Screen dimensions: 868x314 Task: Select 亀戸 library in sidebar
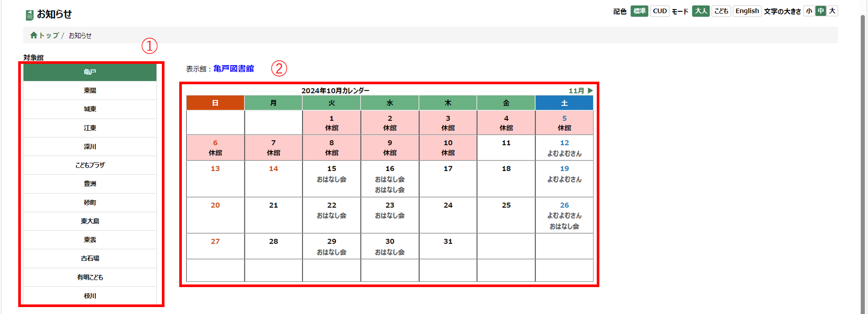point(90,72)
